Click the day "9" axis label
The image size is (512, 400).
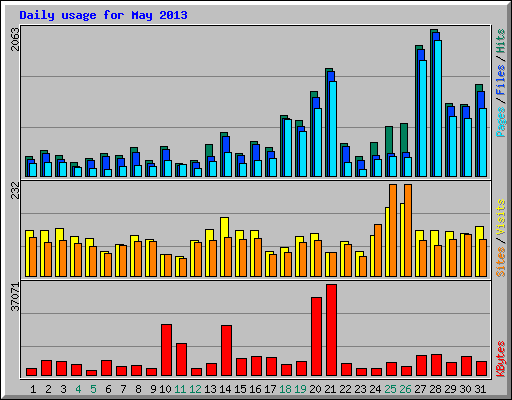pos(153,389)
